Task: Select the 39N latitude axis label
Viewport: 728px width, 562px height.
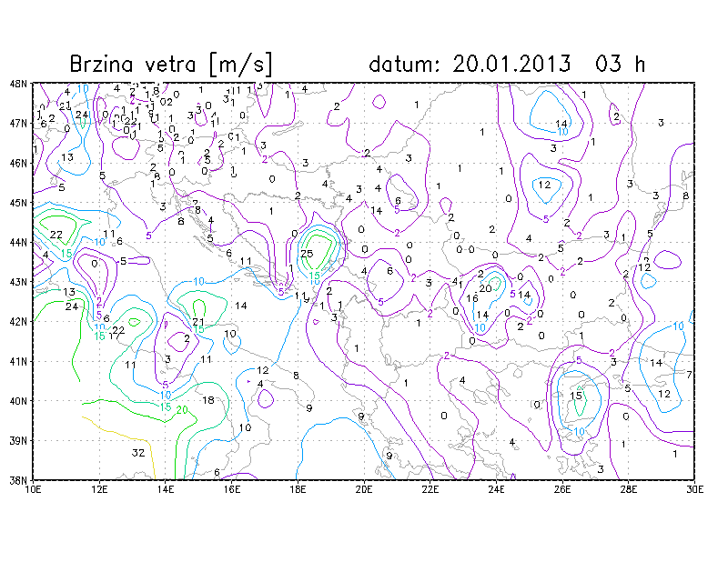Action: 17,440
